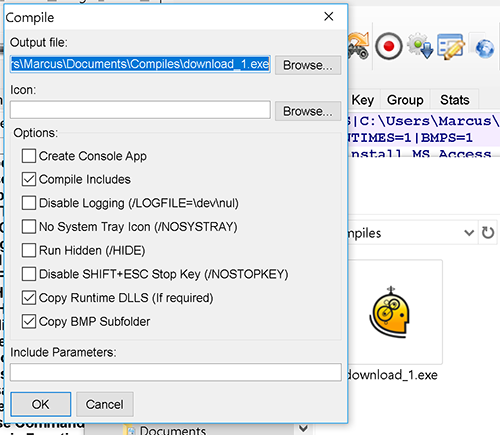This screenshot has height=435, width=500.
Task: Click the blue globe toolbar icon
Action: pos(485,48)
